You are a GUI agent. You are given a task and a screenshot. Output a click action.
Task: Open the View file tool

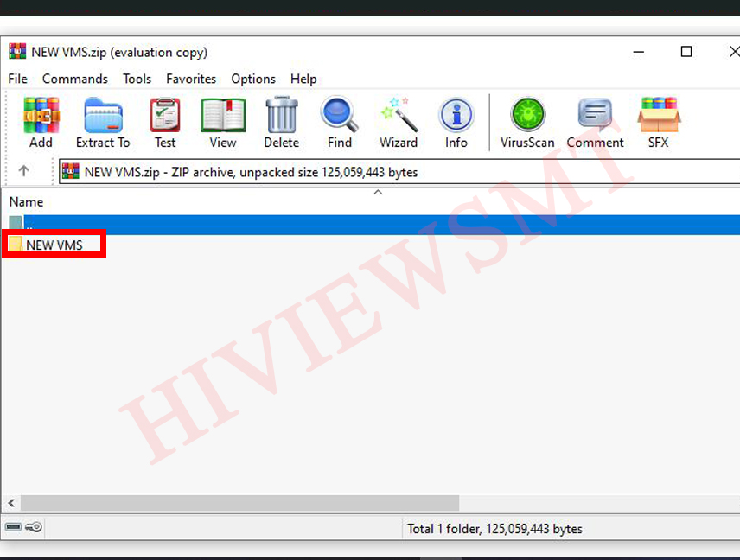222,122
